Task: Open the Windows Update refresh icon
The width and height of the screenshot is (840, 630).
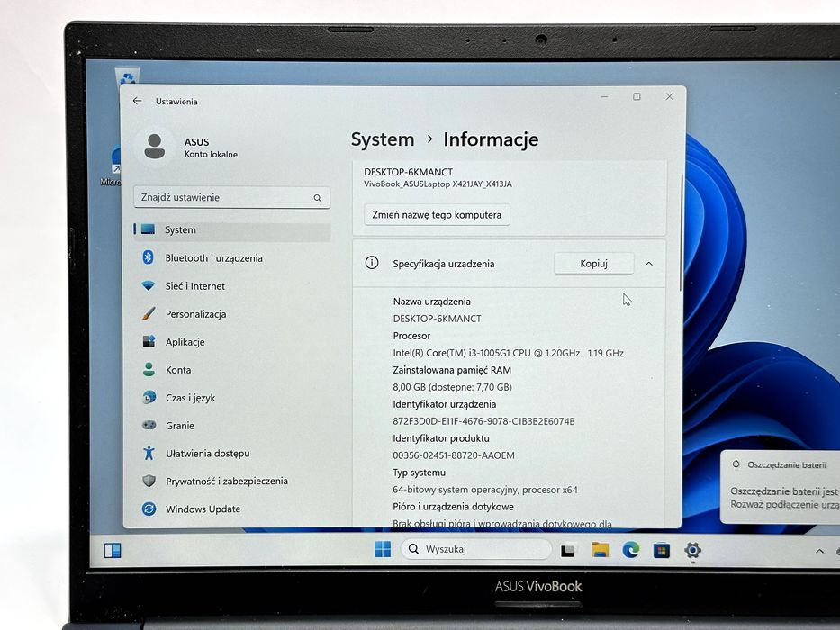Action: 149,508
